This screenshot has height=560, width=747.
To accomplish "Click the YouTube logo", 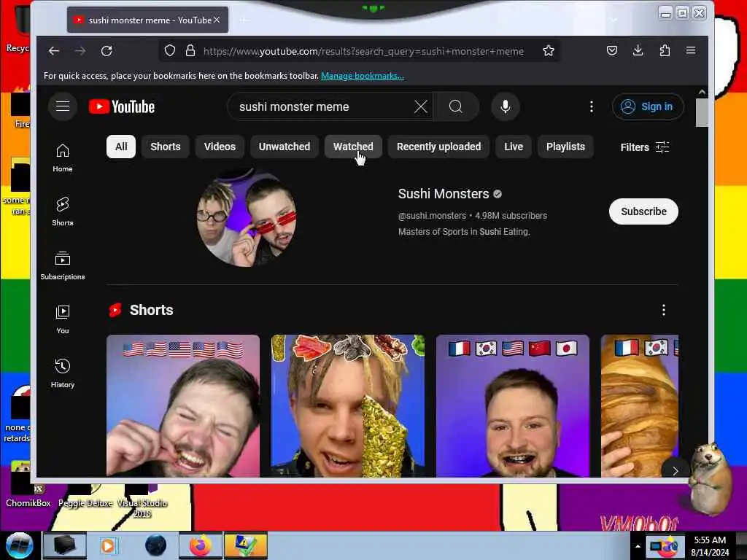I will click(x=122, y=106).
